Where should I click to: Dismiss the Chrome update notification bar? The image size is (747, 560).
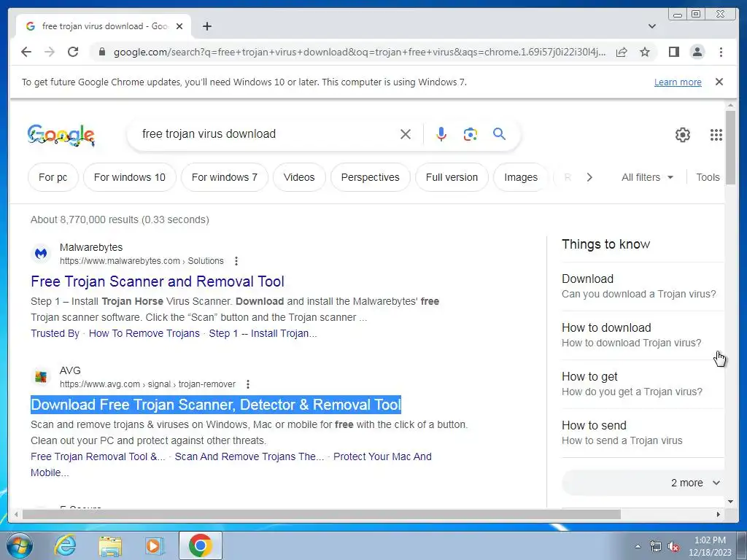coord(719,82)
